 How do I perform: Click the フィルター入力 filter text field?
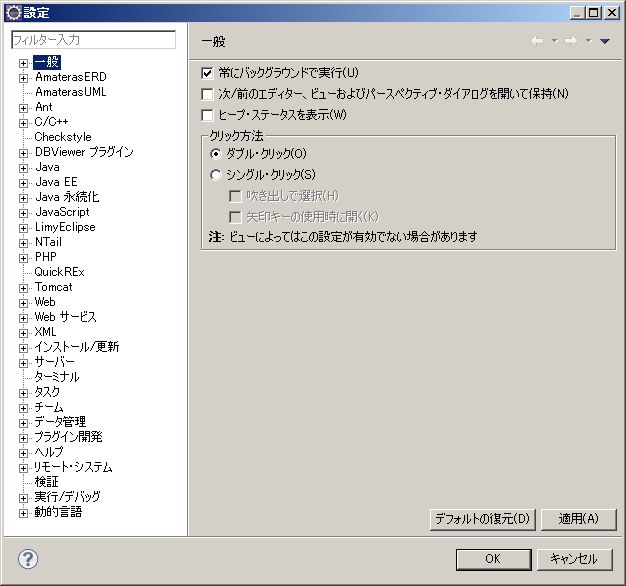[93, 40]
